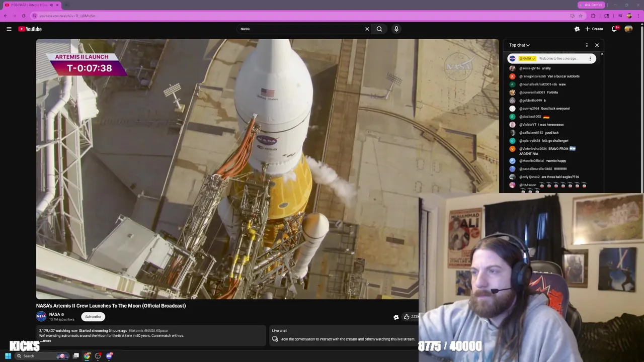The width and height of the screenshot is (644, 362).
Task: Click chat message from @only1jones2
Action: click(544, 177)
